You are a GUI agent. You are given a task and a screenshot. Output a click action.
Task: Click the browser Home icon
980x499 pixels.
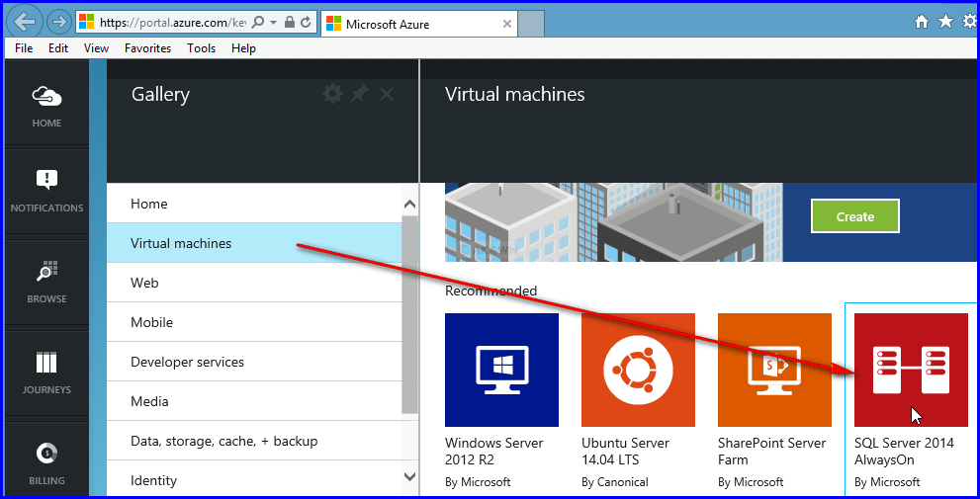click(x=922, y=22)
